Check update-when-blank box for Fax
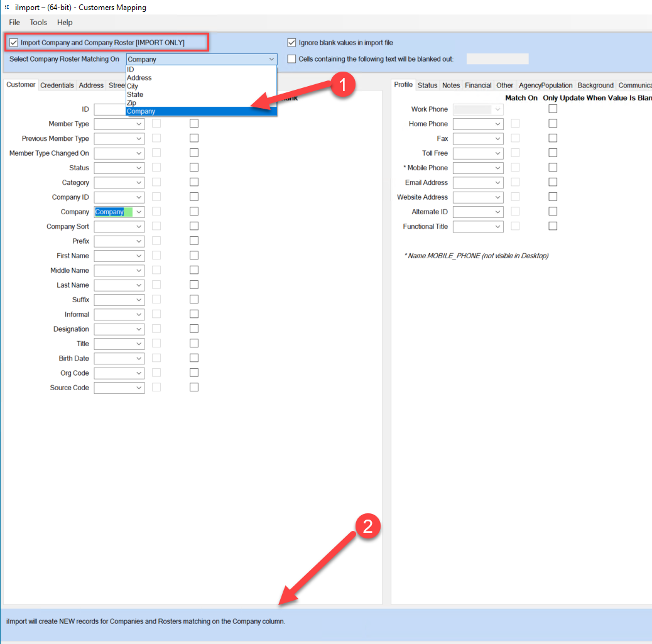The height and width of the screenshot is (644, 652). (x=553, y=138)
